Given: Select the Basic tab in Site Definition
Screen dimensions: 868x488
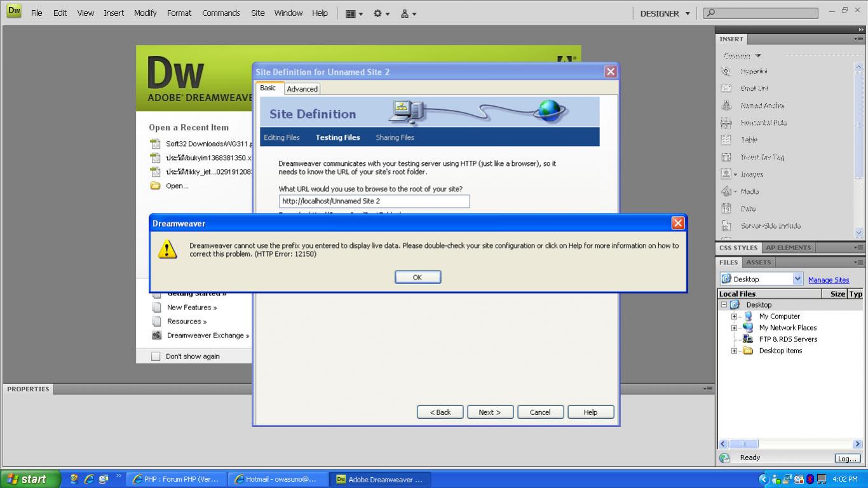Looking at the screenshot, I should tap(268, 88).
